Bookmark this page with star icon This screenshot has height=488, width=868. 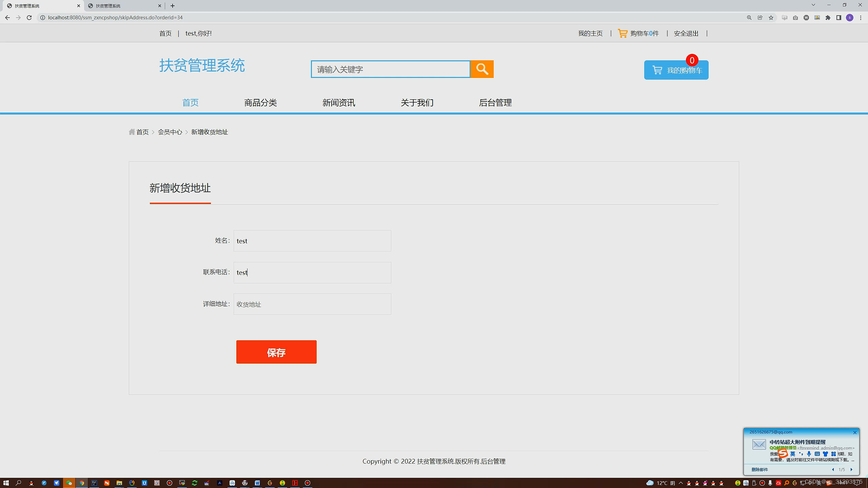[771, 18]
